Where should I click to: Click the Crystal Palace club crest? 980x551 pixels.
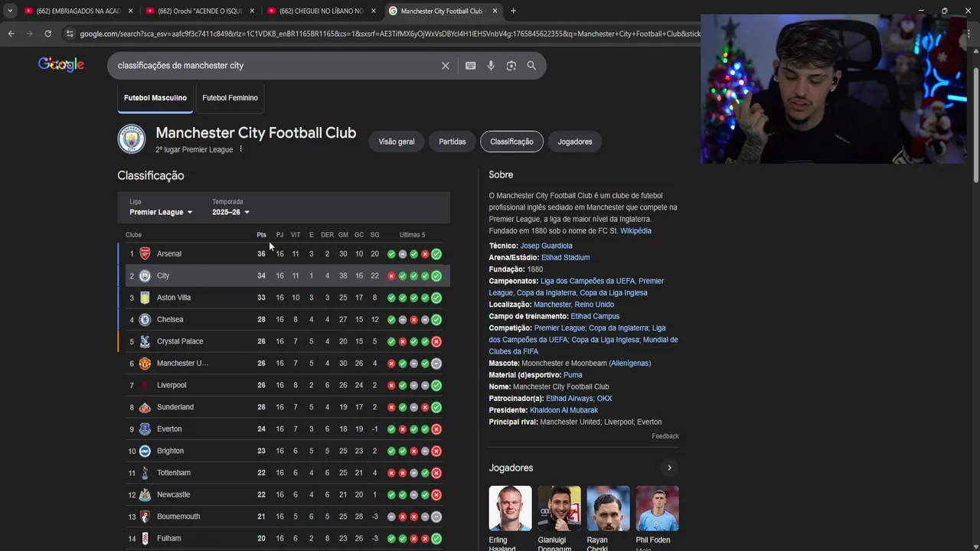145,341
